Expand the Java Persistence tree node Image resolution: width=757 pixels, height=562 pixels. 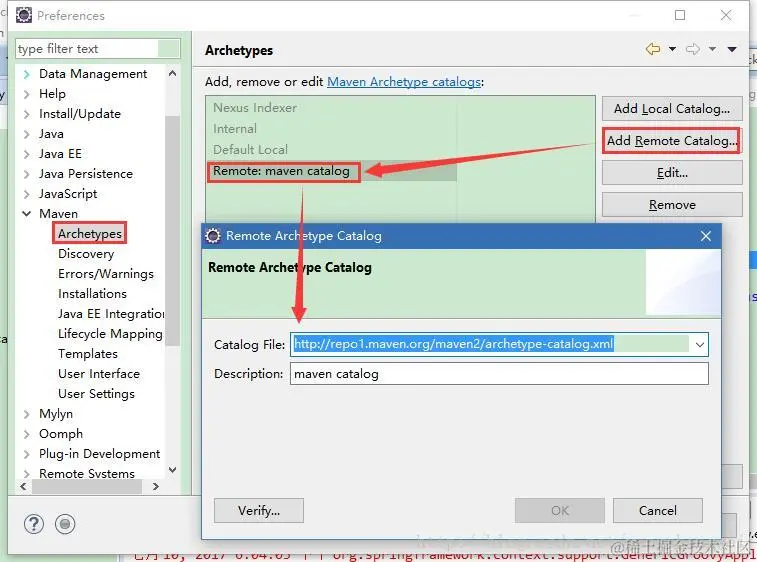pos(27,174)
